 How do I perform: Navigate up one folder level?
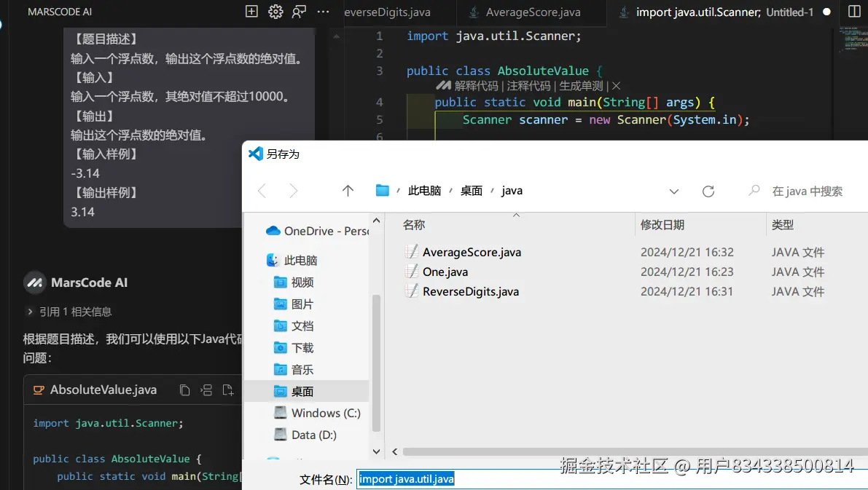click(x=348, y=190)
